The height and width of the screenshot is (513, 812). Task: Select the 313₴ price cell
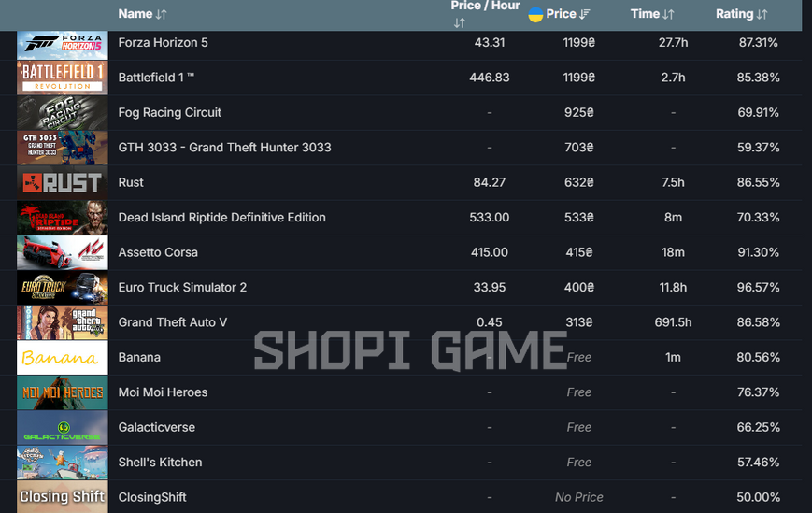tap(579, 322)
